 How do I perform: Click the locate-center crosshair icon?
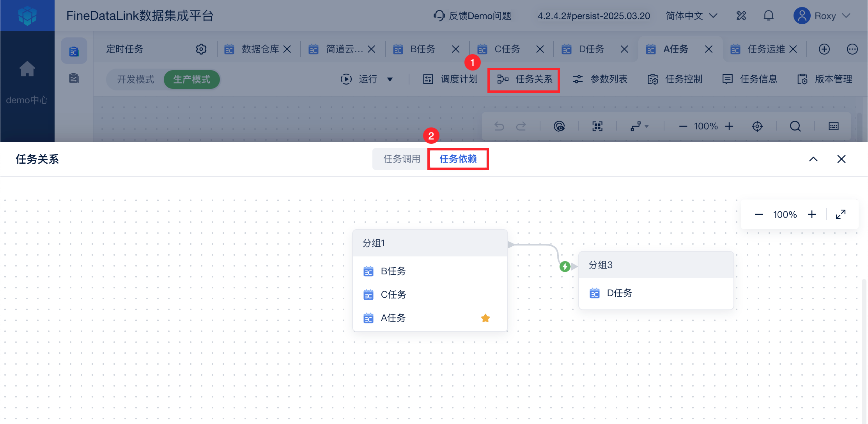tap(757, 126)
